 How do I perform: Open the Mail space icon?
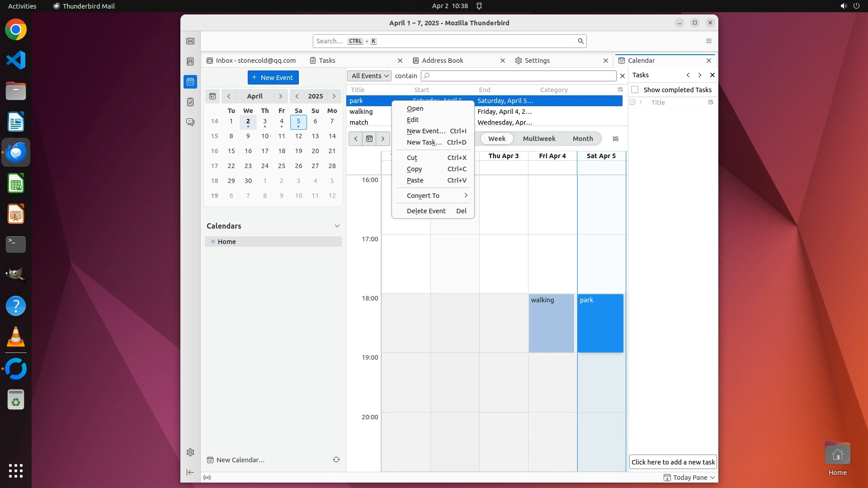click(190, 41)
